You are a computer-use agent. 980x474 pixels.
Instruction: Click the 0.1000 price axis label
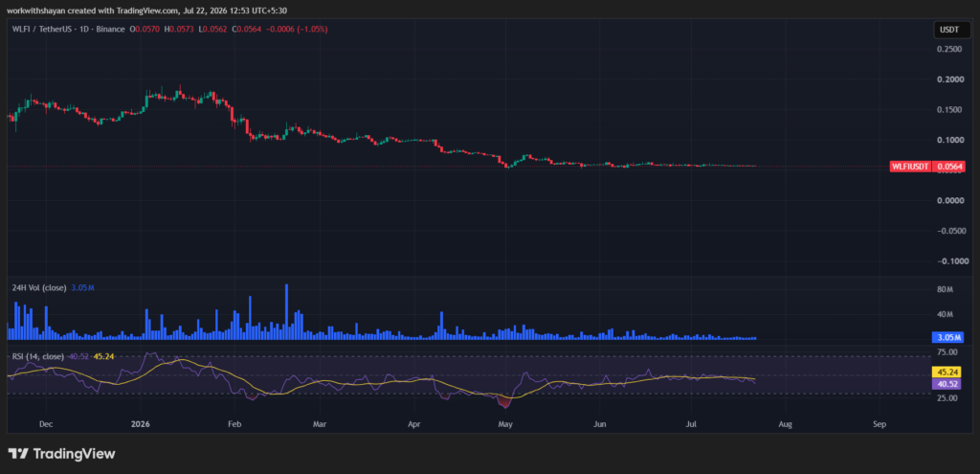[x=948, y=140]
